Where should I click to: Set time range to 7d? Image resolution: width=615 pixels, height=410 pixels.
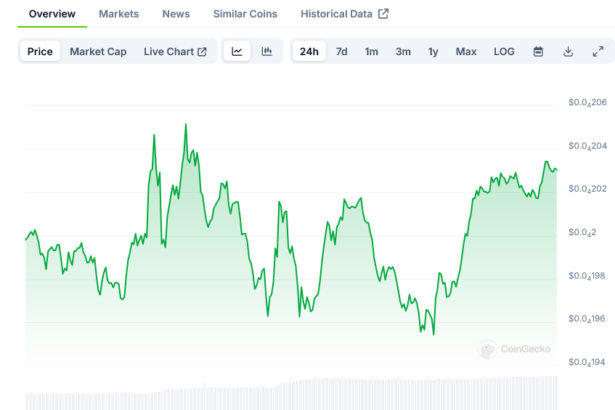pyautogui.click(x=342, y=52)
